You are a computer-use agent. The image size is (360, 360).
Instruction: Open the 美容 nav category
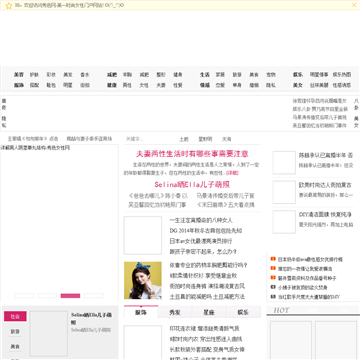19,75
